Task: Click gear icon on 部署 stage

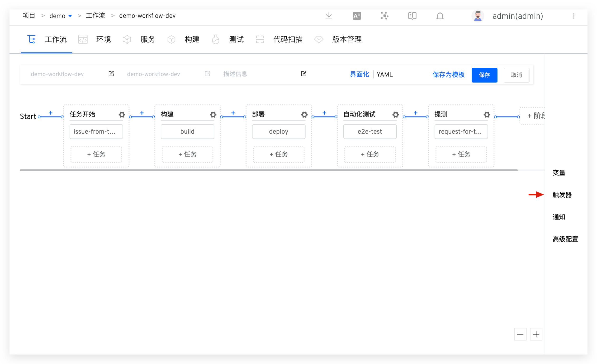Action: (304, 115)
